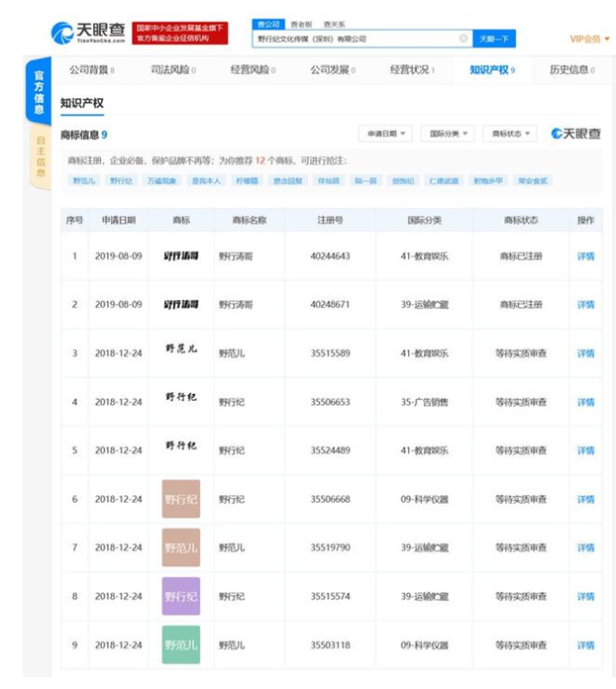Click the purple 野行纪 trademark tile, row 8
616x689 pixels.
(181, 596)
